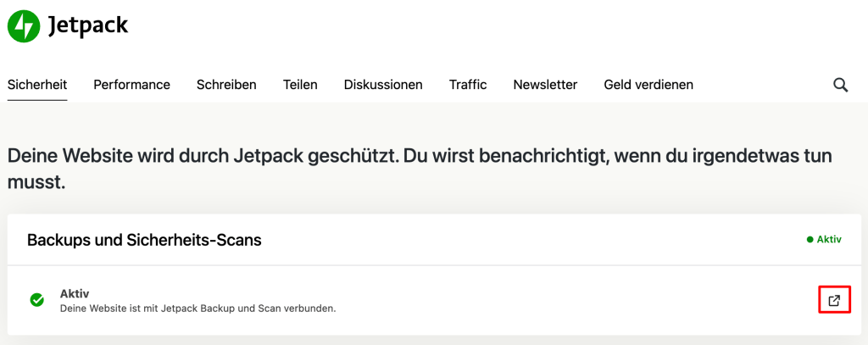Click the Backups und Sicherheits-Scans heading
The width and height of the screenshot is (868, 345).
(144, 241)
